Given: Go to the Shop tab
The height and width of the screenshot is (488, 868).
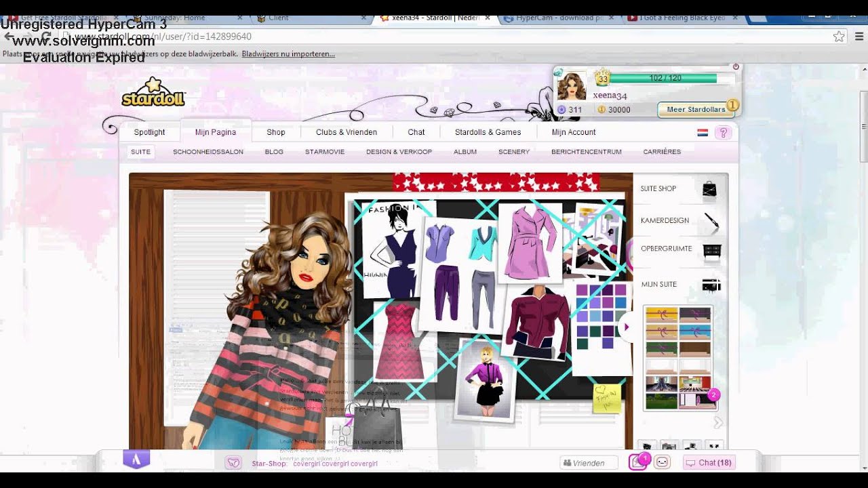Looking at the screenshot, I should tap(275, 132).
